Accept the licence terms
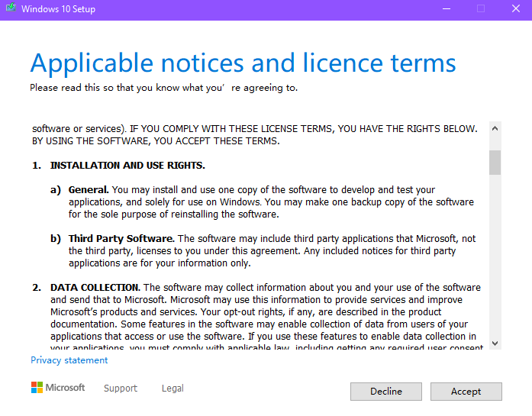The width and height of the screenshot is (532, 416). (x=466, y=392)
